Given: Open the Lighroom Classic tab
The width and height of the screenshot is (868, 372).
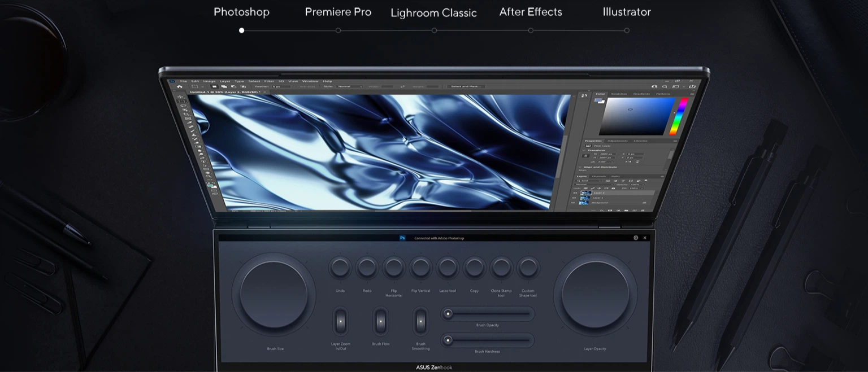Looking at the screenshot, I should [433, 12].
